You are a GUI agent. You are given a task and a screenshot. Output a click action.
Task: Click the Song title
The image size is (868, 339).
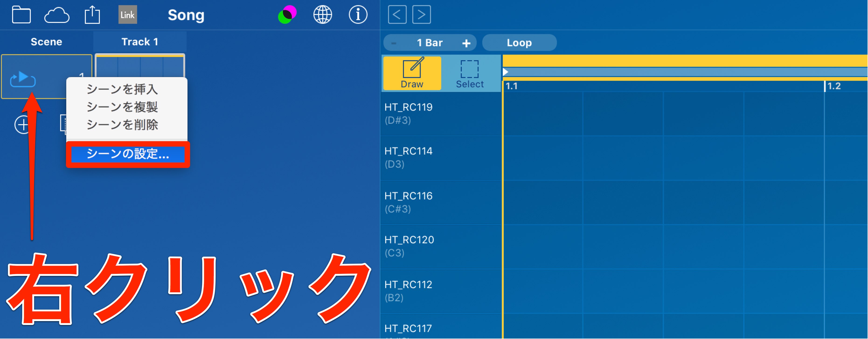click(x=186, y=15)
